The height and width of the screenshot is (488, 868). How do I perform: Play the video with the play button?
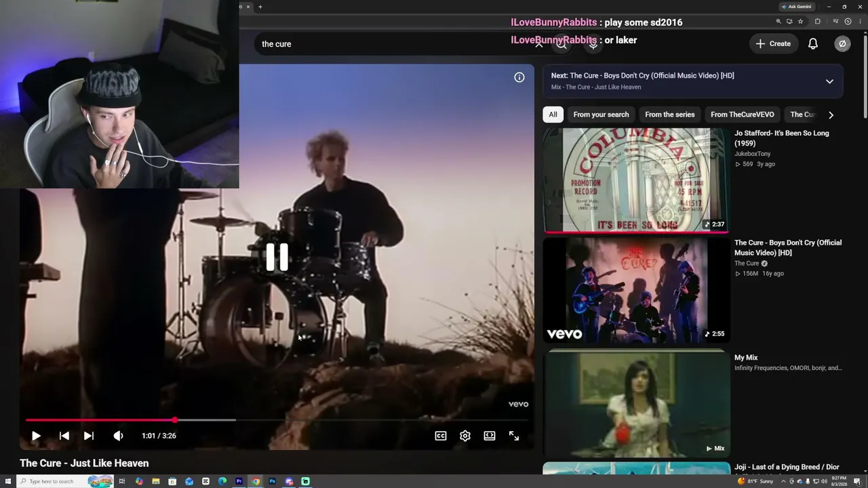point(36,436)
